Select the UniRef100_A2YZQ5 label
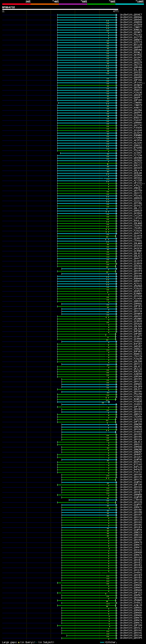The height and width of the screenshot is (644, 146). coord(131,180)
